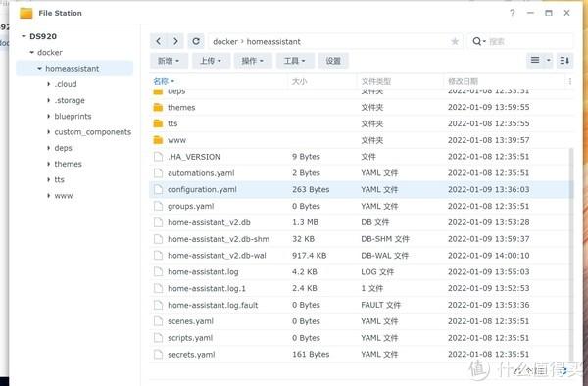Sort by 文件类型 file type column
The width and height of the screenshot is (588, 386).
(376, 81)
